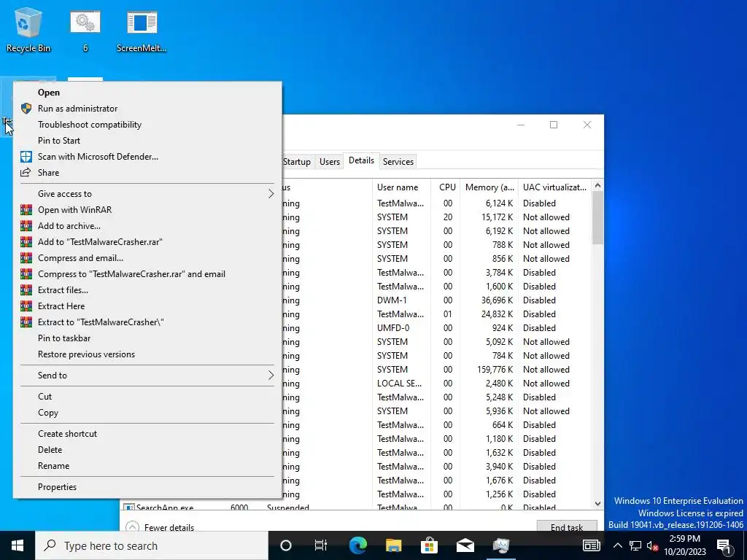Click the WinRAR icon beside Compress and email
747x560 pixels.
(x=26, y=258)
